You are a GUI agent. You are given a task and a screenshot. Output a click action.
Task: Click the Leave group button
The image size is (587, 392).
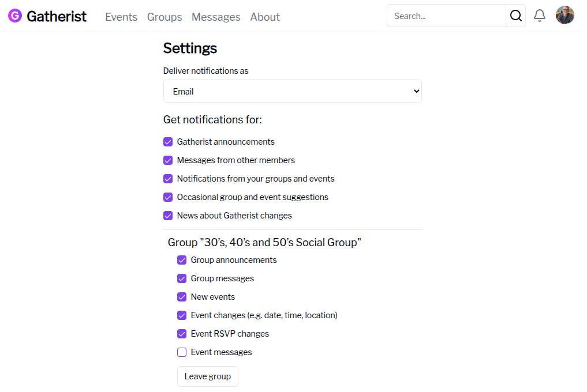pyautogui.click(x=207, y=376)
